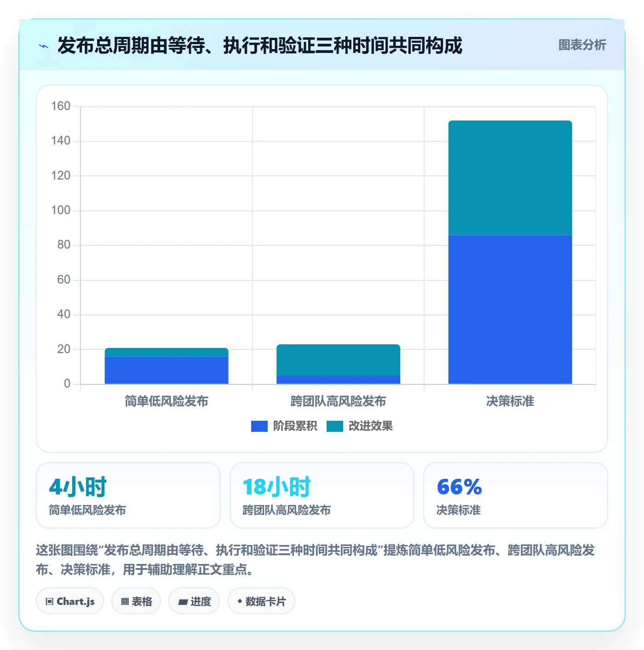The height and width of the screenshot is (650, 644).
Task: Click the 跨团队高风险发布 caption under 18小时
Action: click(287, 510)
